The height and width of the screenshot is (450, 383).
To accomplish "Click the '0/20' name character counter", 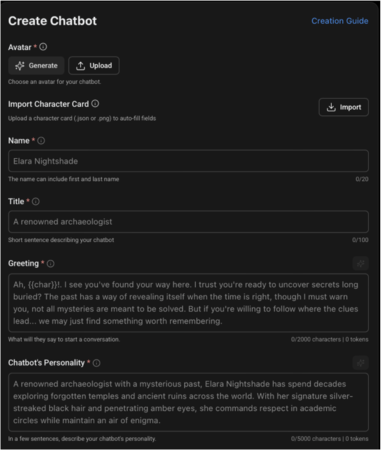I will pos(362,179).
